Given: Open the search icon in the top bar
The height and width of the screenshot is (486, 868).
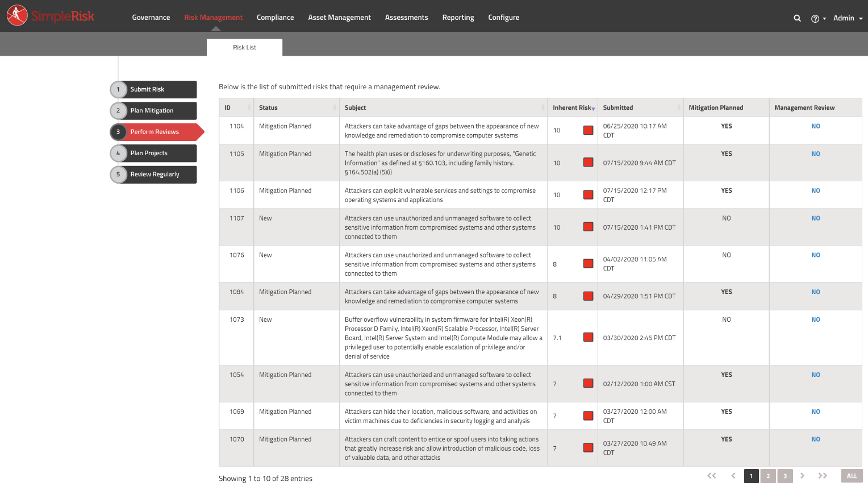Looking at the screenshot, I should pos(797,18).
